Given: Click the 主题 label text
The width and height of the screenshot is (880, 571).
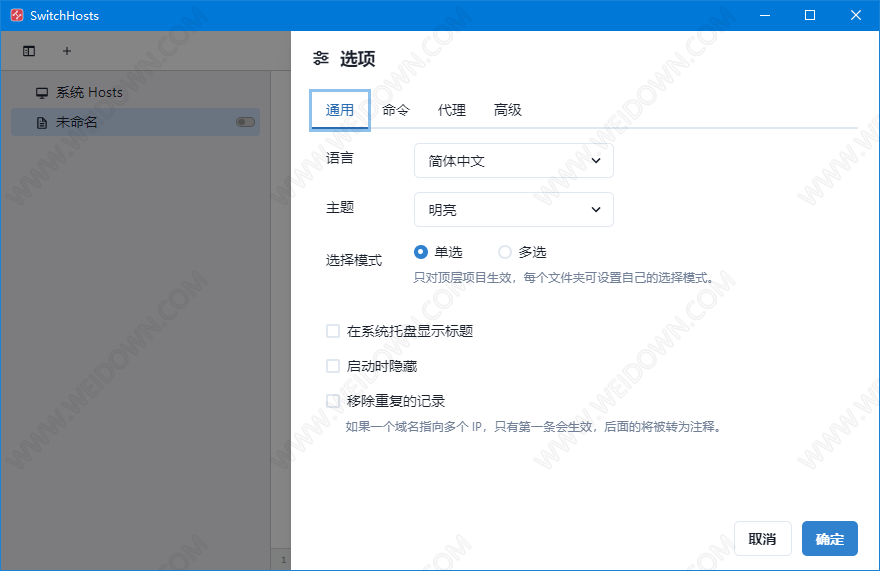Looking at the screenshot, I should (x=340, y=208).
